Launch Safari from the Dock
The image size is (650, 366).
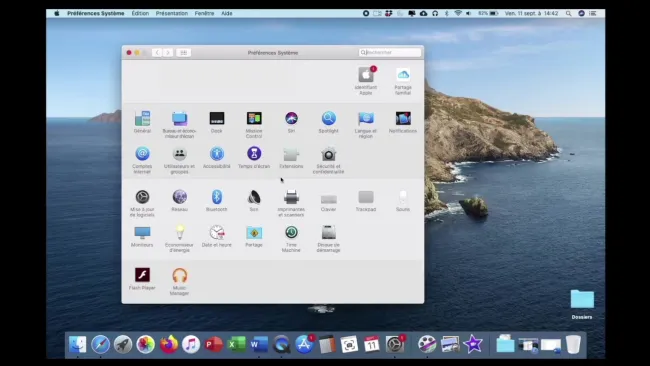(x=100, y=344)
